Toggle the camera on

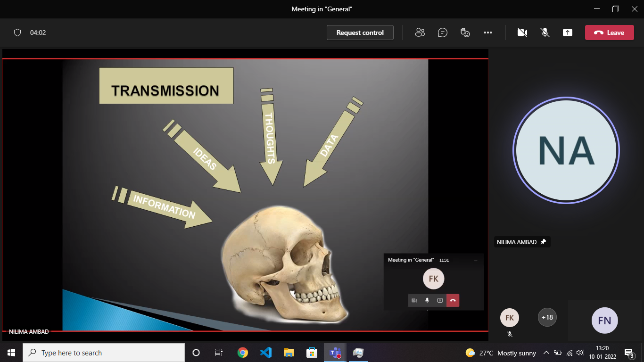[x=522, y=33]
